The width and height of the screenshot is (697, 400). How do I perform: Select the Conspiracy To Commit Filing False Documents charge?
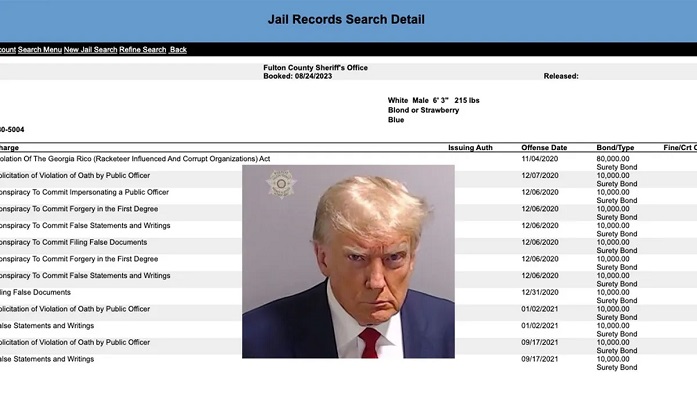click(74, 242)
